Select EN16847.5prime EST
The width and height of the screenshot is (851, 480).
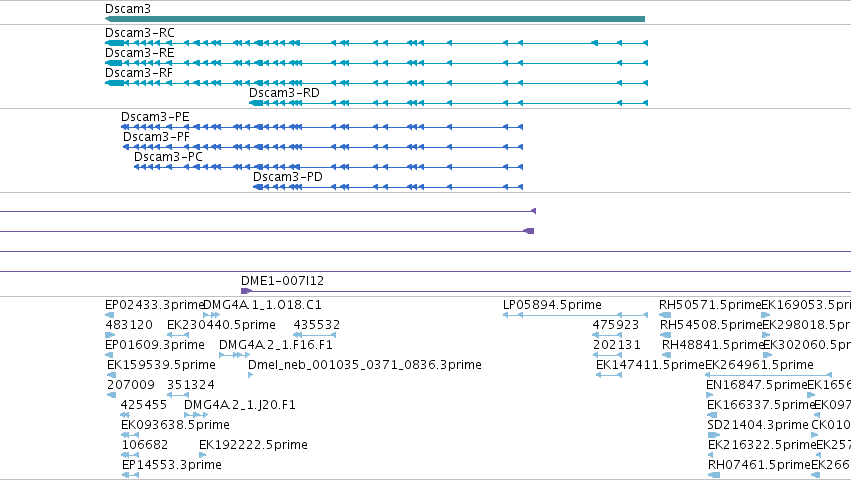[x=757, y=385]
